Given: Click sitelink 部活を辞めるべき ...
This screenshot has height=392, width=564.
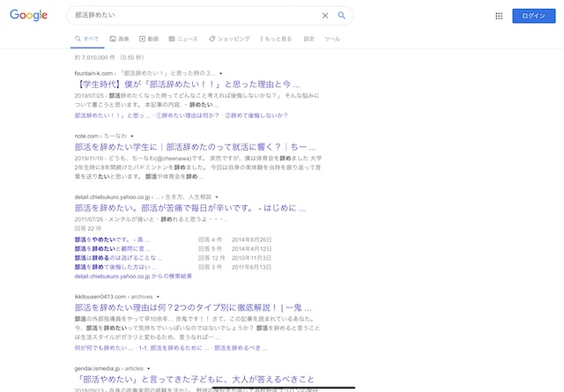Looking at the screenshot, I should tap(241, 348).
